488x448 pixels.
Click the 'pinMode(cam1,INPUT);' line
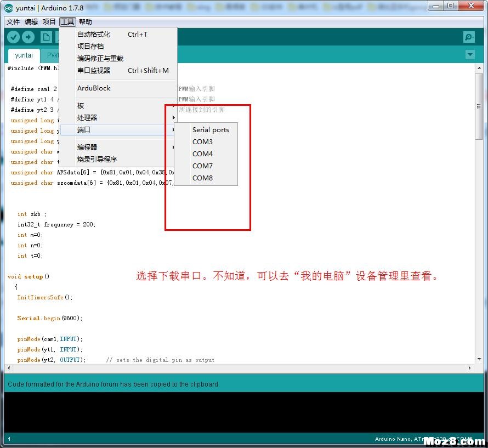coord(50,339)
